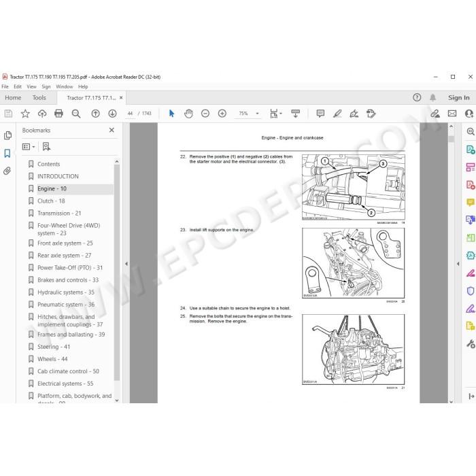476x476 pixels.
Task: Close the Tractor T7.175 document tab
Action: point(121,98)
